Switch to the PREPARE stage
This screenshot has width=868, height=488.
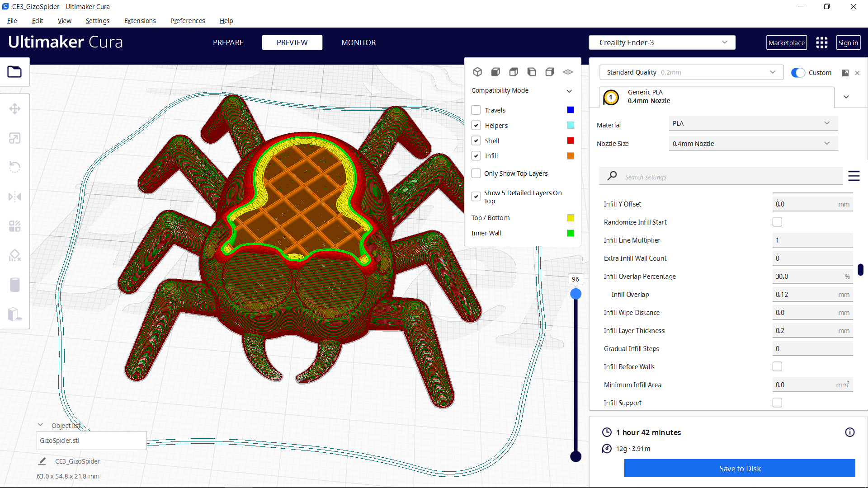click(228, 42)
